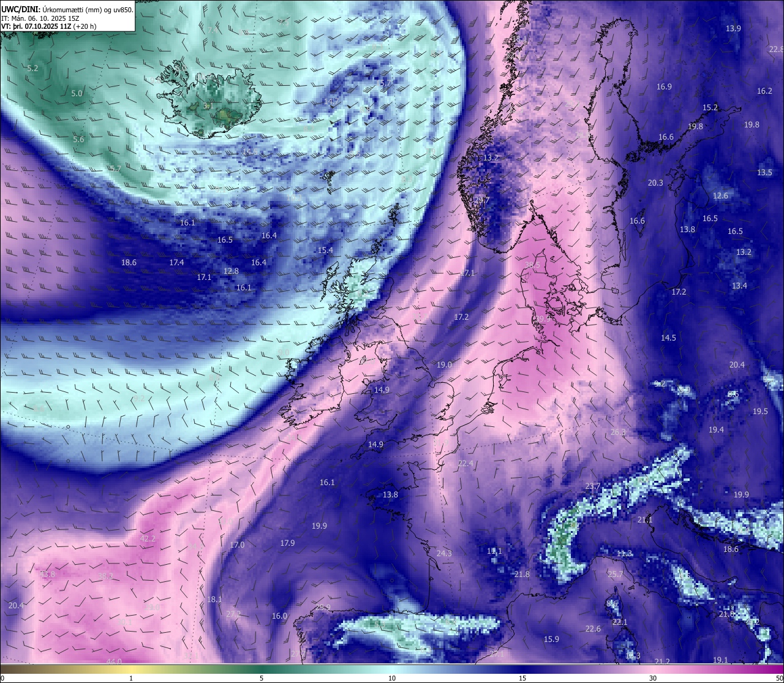This screenshot has width=784, height=683.
Task: Click the 13.9 value on map
Action: pos(733,28)
